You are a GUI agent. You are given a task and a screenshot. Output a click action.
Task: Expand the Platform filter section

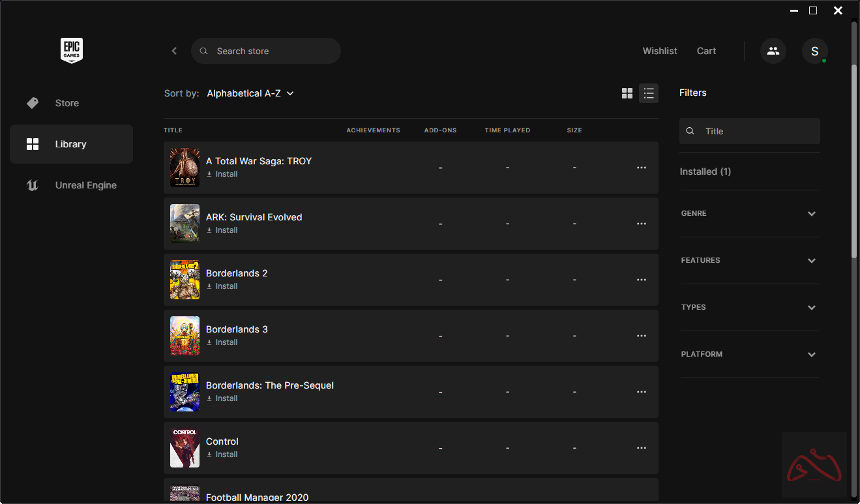[x=749, y=354]
